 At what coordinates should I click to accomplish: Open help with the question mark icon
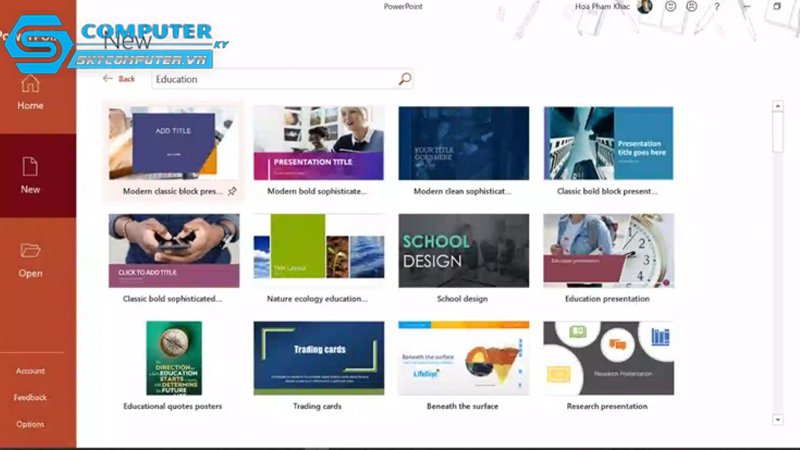coord(717,7)
